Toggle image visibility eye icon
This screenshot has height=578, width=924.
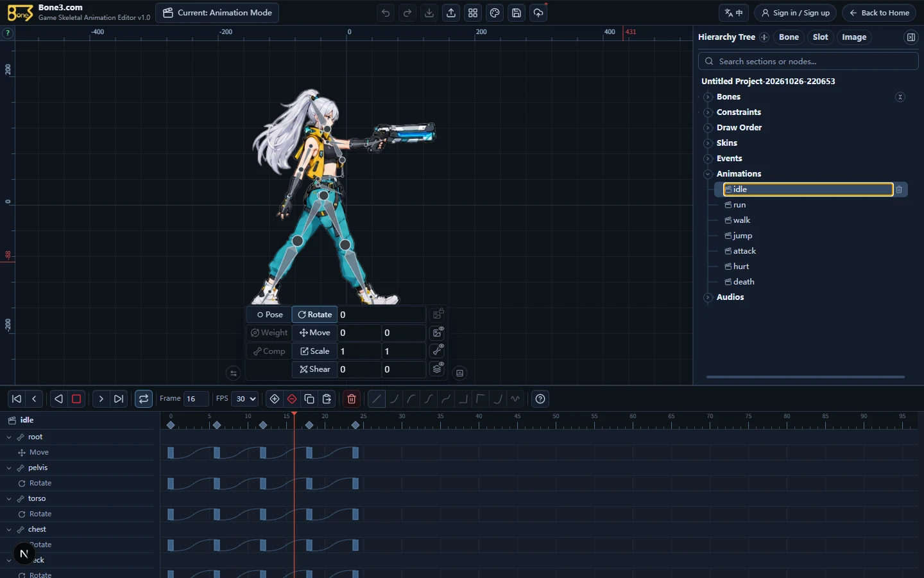coord(438,333)
